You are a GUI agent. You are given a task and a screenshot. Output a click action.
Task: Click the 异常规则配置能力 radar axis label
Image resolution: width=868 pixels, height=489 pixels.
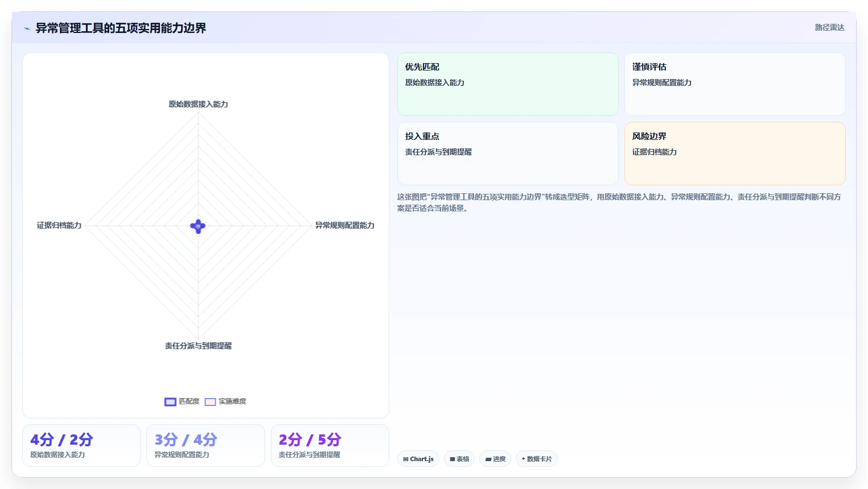(345, 225)
